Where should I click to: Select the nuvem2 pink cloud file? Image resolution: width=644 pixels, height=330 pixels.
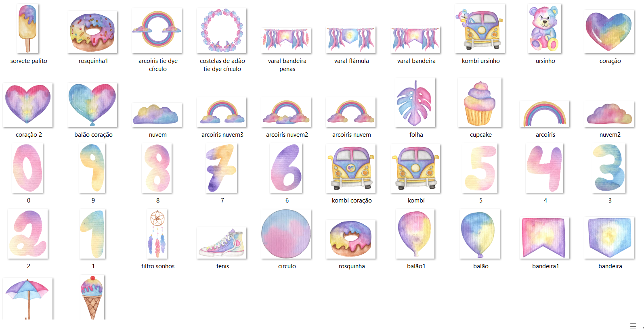(x=609, y=115)
